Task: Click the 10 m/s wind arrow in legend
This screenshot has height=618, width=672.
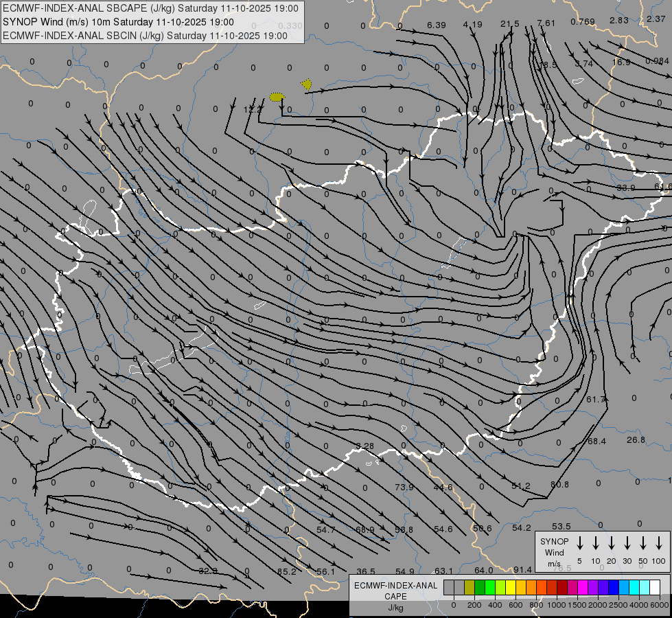Action: coord(596,542)
